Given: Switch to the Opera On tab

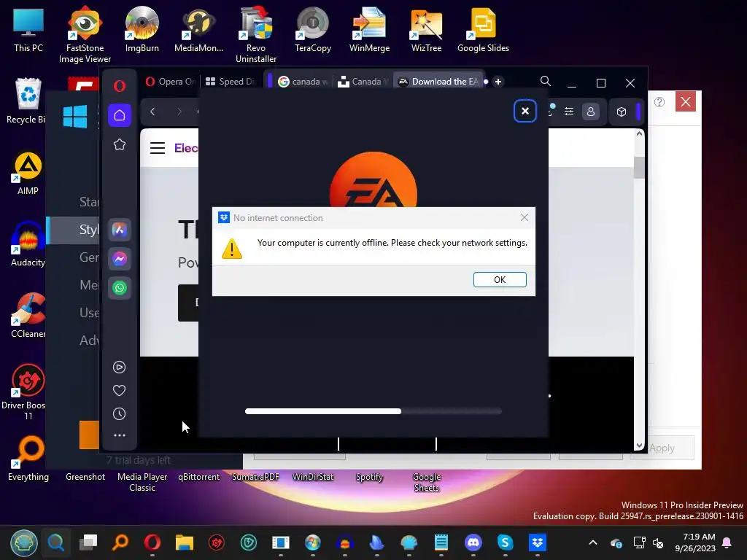Looking at the screenshot, I should point(170,82).
